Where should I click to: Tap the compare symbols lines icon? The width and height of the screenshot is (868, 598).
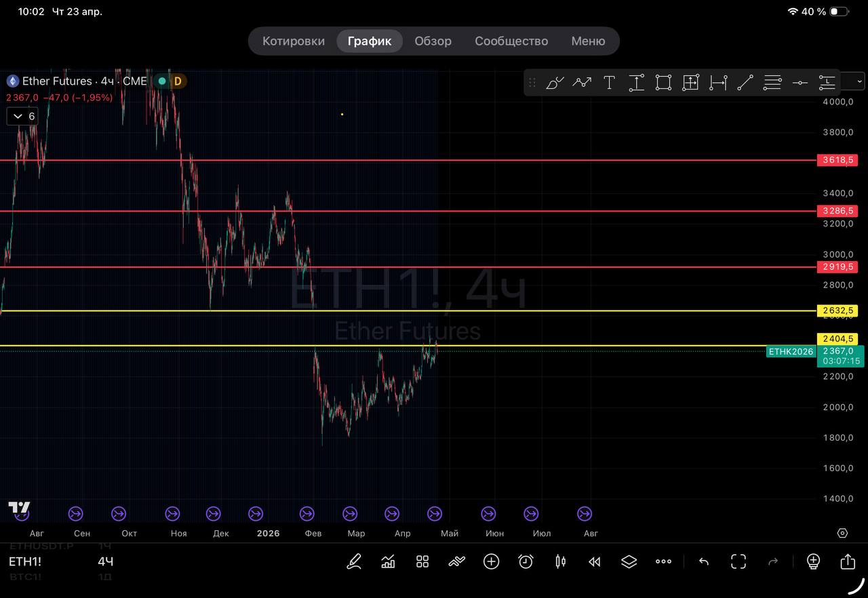click(x=457, y=561)
